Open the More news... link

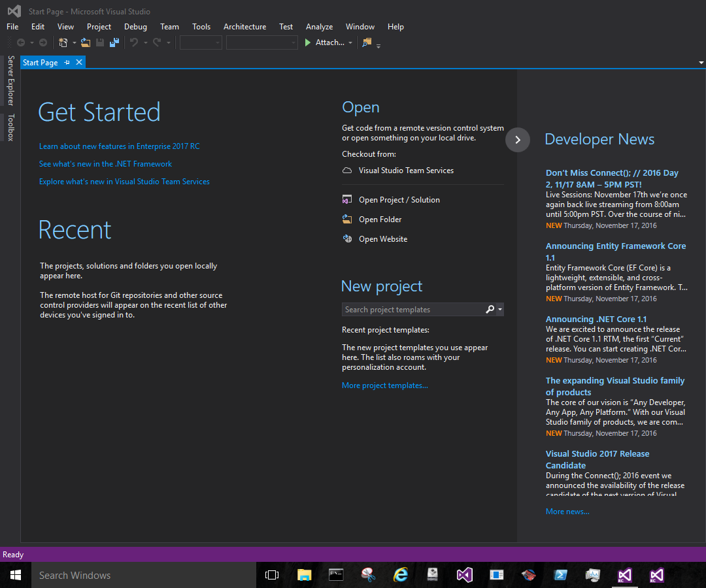[x=567, y=511]
